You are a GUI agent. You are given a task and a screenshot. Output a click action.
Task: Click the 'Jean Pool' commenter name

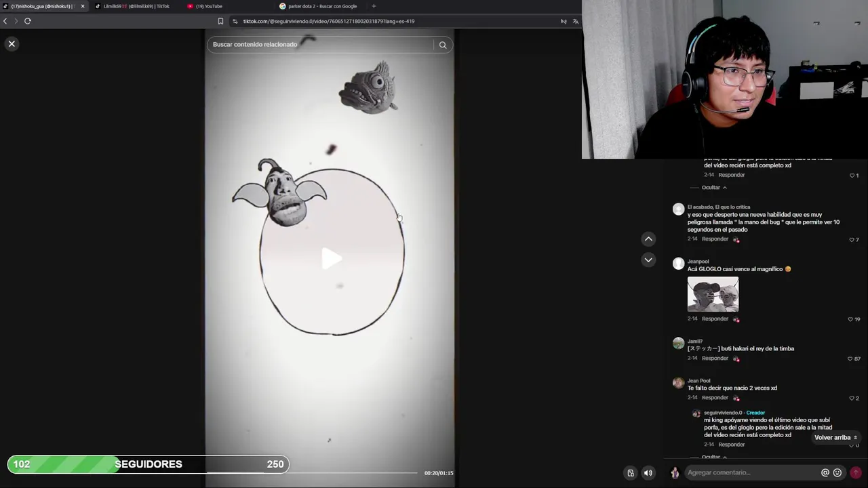[x=698, y=381]
